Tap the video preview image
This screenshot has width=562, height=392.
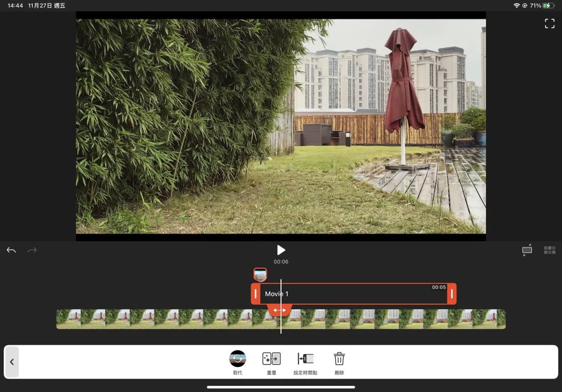(281, 126)
